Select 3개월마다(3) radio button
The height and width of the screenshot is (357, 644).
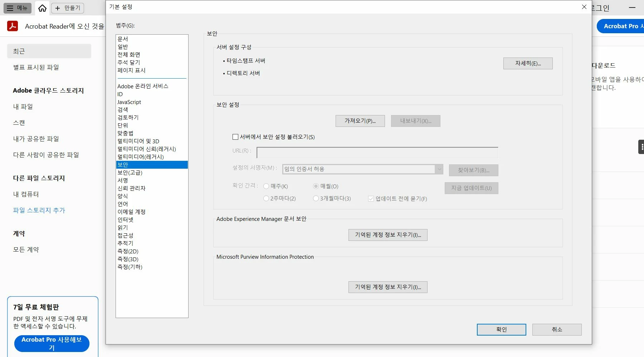[x=316, y=198]
